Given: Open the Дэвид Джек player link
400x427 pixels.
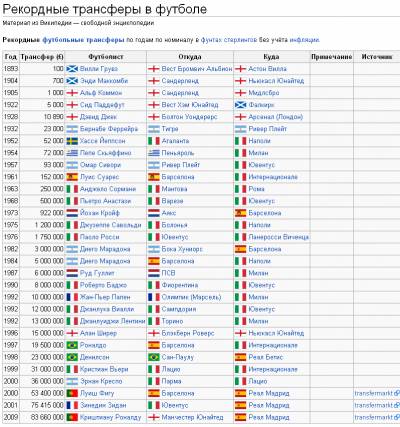Looking at the screenshot, I should tap(98, 117).
